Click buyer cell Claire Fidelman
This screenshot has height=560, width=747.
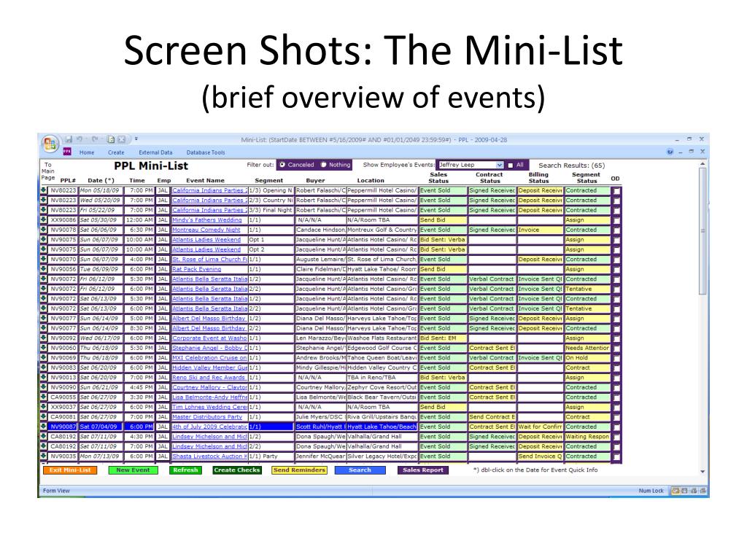[321, 269]
